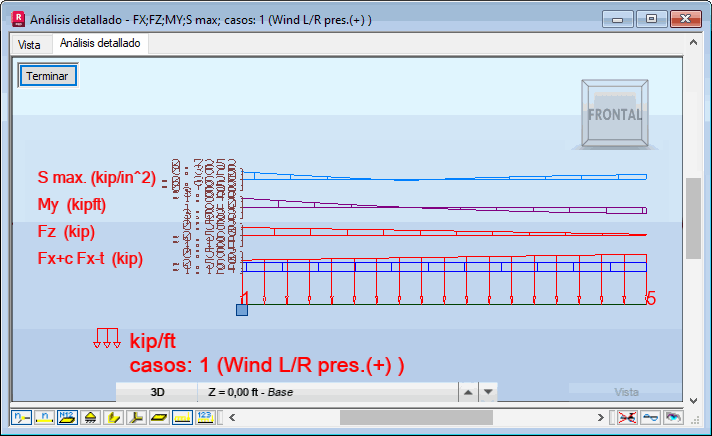Toggle load values 123 icon
712x436 pixels.
coord(205,417)
